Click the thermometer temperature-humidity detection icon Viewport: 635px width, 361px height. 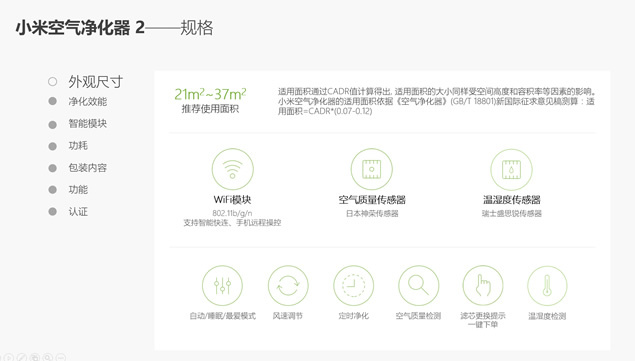547,286
